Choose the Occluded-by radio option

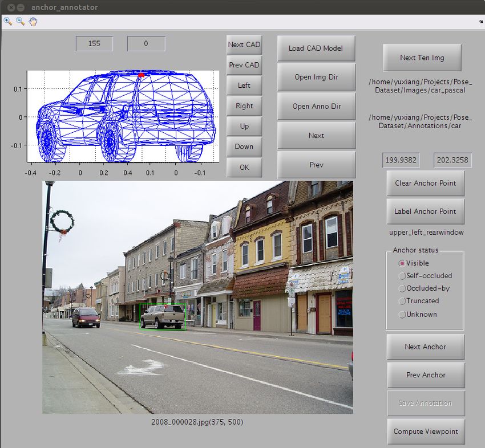402,288
